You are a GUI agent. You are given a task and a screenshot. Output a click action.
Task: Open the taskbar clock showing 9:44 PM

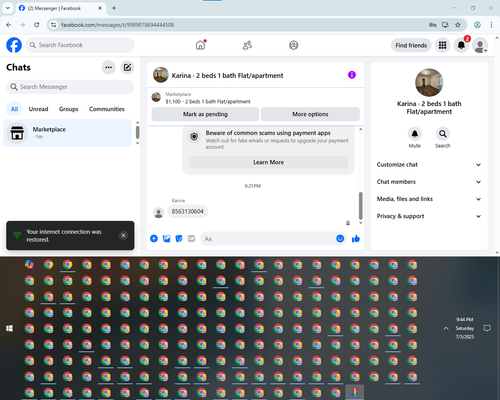[465, 328]
